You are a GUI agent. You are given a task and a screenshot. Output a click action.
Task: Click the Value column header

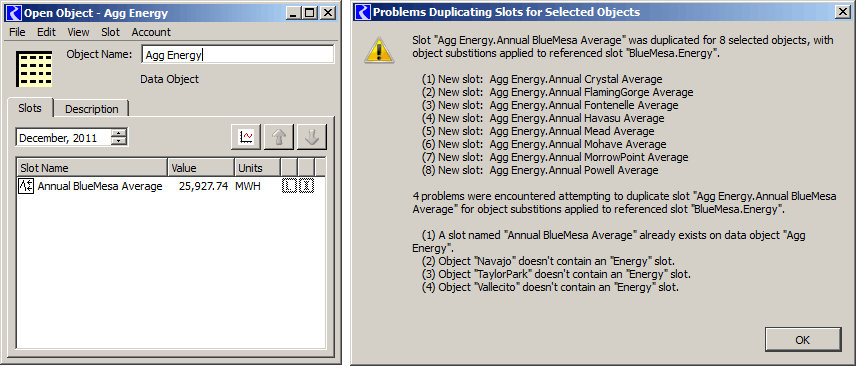(201, 168)
